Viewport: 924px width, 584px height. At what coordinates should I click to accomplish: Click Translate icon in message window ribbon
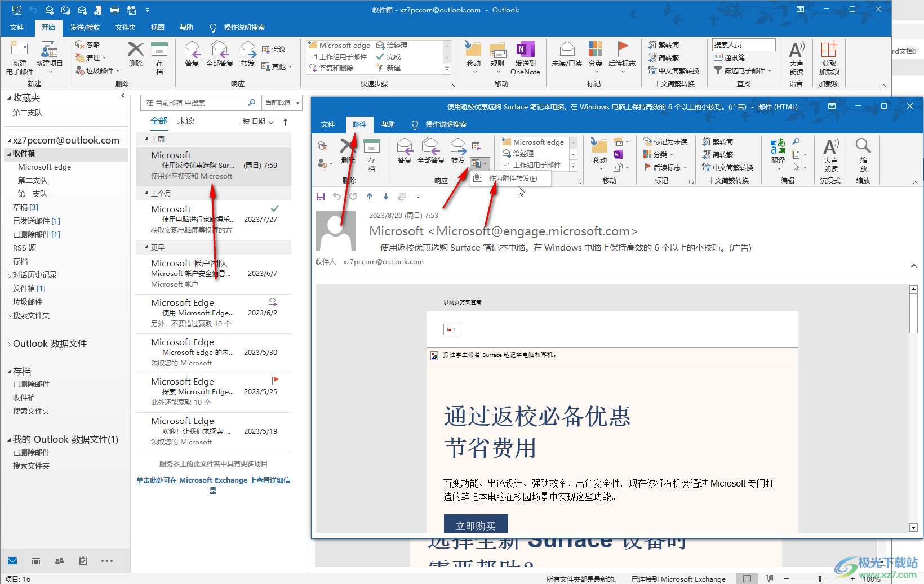(x=778, y=146)
